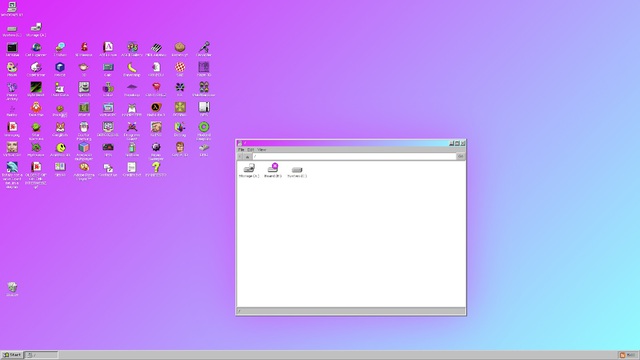Click the microphone desktop icon
The image size is (640, 360).
(204, 49)
